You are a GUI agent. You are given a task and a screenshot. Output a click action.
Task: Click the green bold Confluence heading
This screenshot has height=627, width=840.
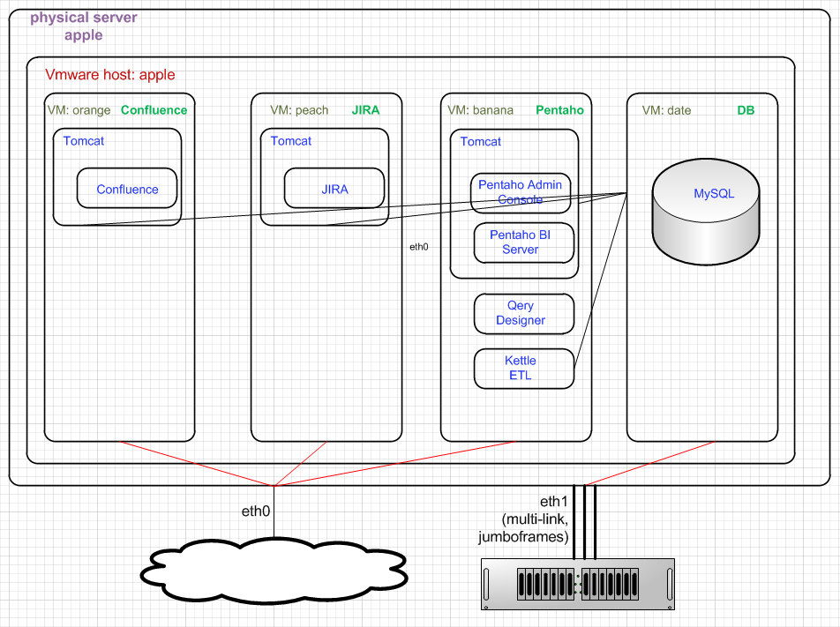[154, 109]
